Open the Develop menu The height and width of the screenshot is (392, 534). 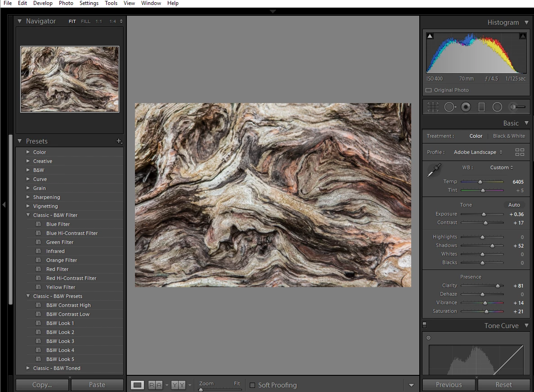coord(43,3)
